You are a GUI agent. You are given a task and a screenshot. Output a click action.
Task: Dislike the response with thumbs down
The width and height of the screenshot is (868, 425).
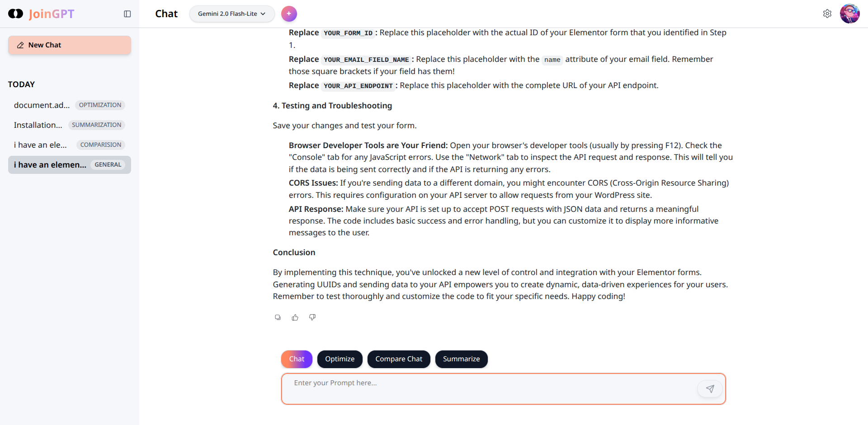[x=312, y=318]
